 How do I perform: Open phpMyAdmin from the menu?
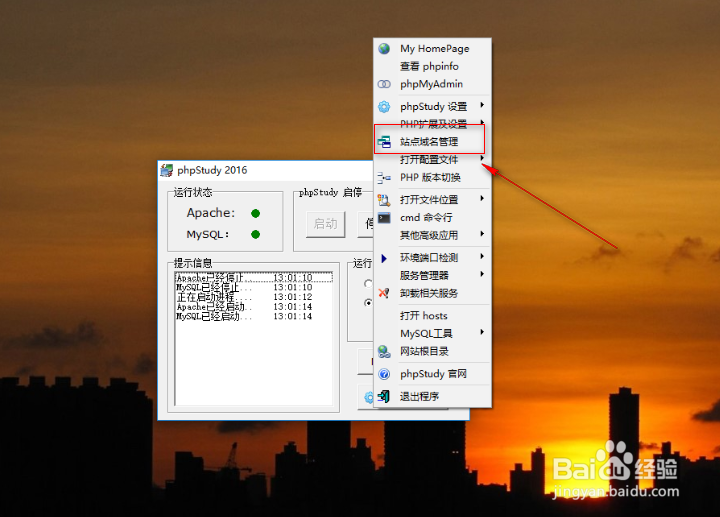tap(433, 84)
